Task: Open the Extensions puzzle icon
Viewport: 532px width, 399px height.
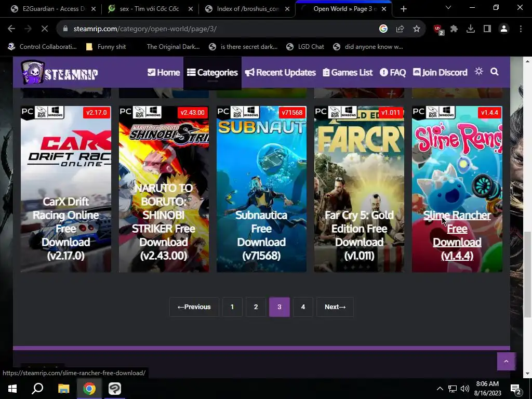Action: [x=454, y=29]
